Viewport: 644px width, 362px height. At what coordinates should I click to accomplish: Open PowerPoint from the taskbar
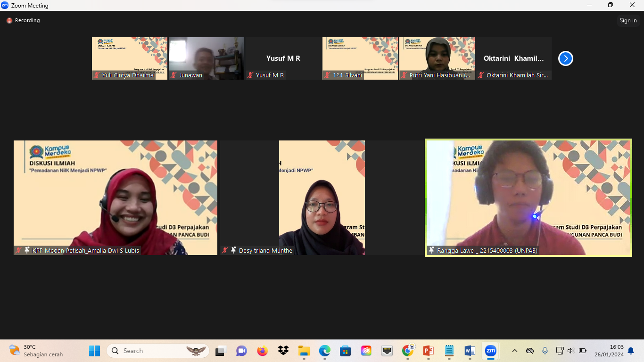pos(428,351)
